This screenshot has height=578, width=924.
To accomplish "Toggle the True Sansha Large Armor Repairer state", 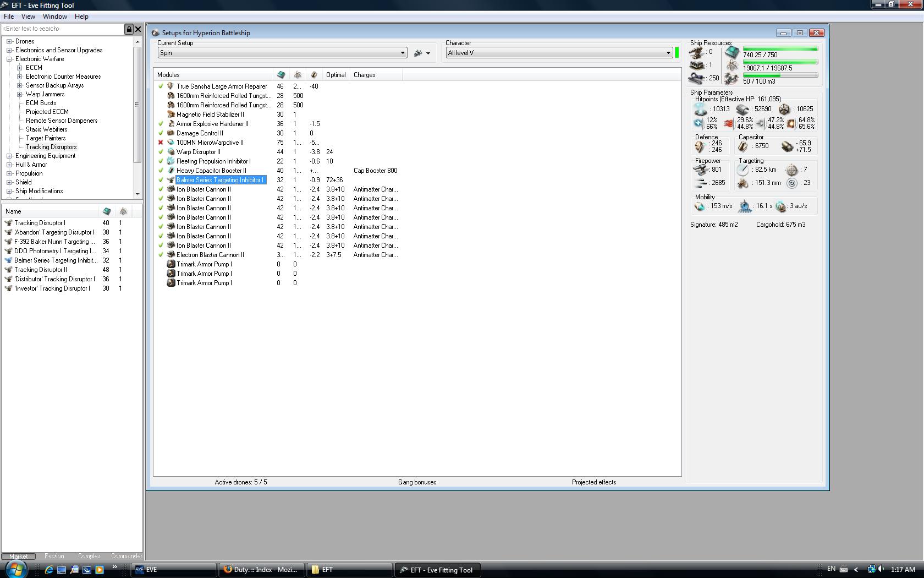I will coord(161,86).
